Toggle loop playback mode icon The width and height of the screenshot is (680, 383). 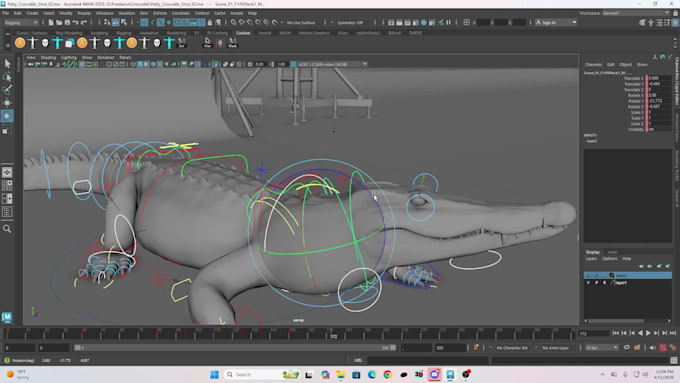click(x=627, y=347)
